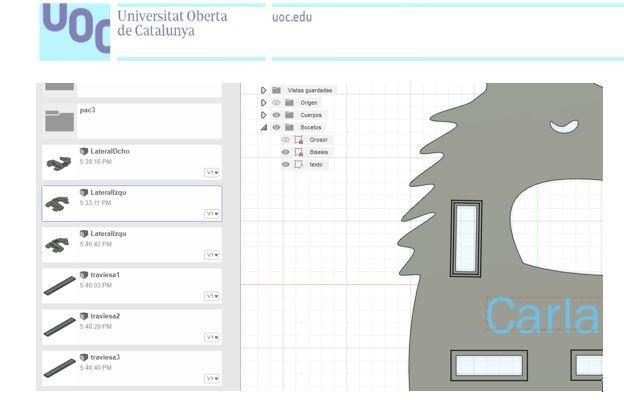Viewport: 624px width, 400px height.
Task: Select the Cuerpos tree label
Action: coord(311,115)
